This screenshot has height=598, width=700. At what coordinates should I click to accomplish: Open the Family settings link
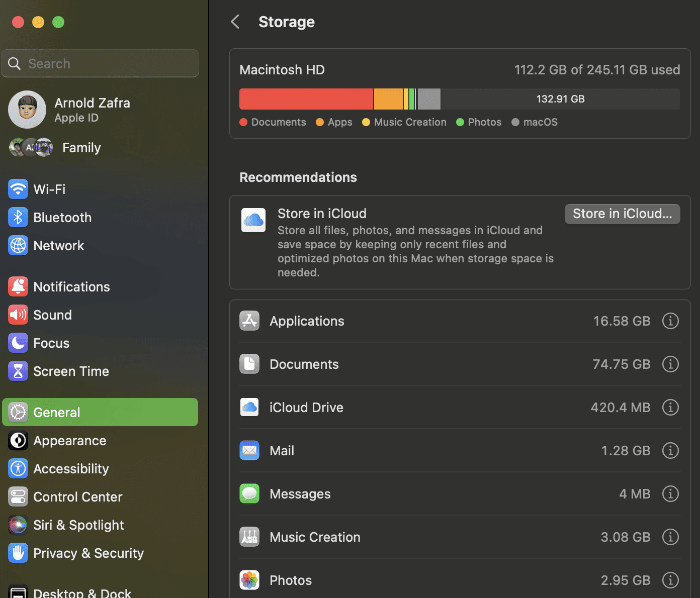(81, 147)
